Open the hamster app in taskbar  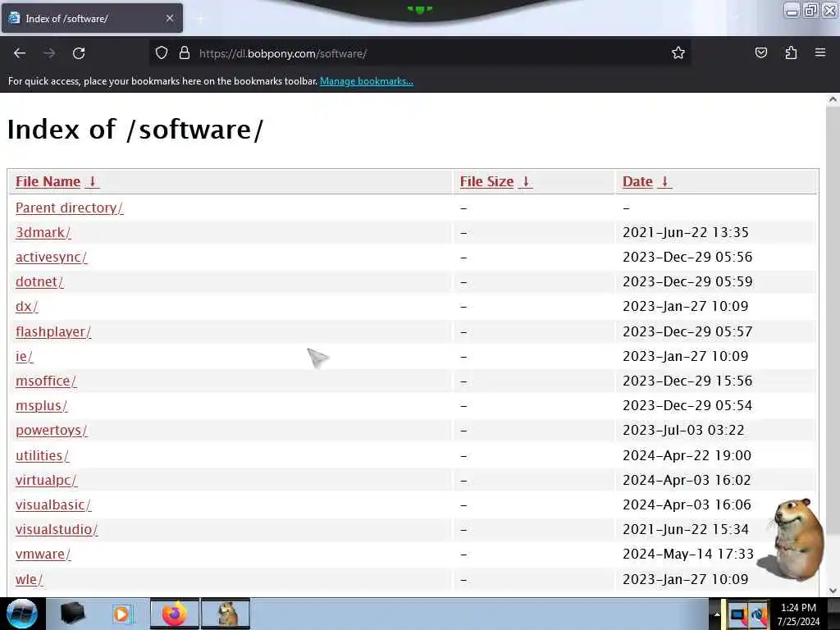pos(226,614)
